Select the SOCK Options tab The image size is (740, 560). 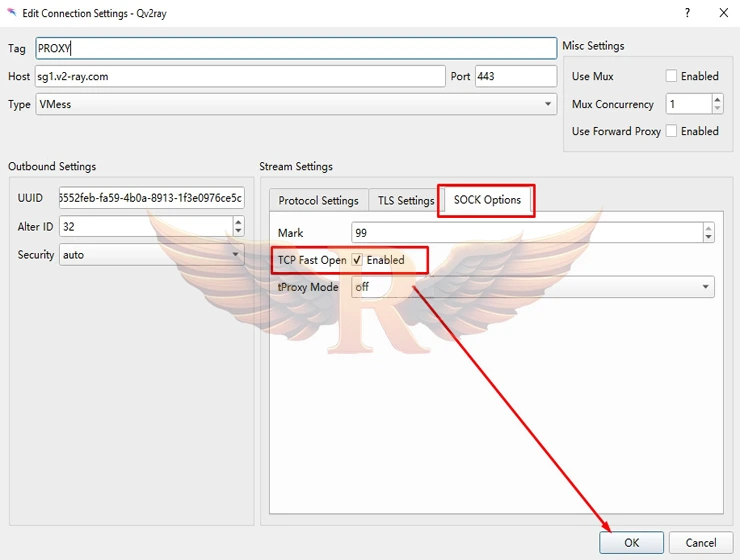(x=487, y=200)
